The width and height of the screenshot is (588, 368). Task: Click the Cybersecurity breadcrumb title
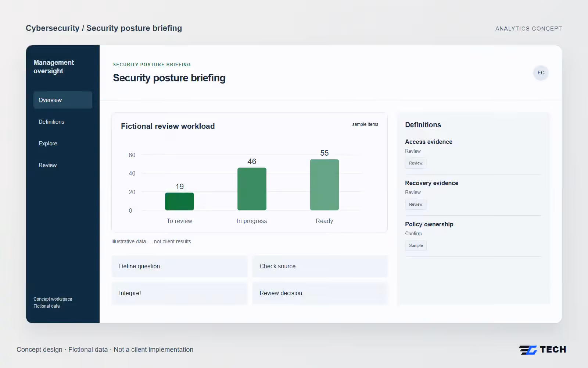(104, 28)
